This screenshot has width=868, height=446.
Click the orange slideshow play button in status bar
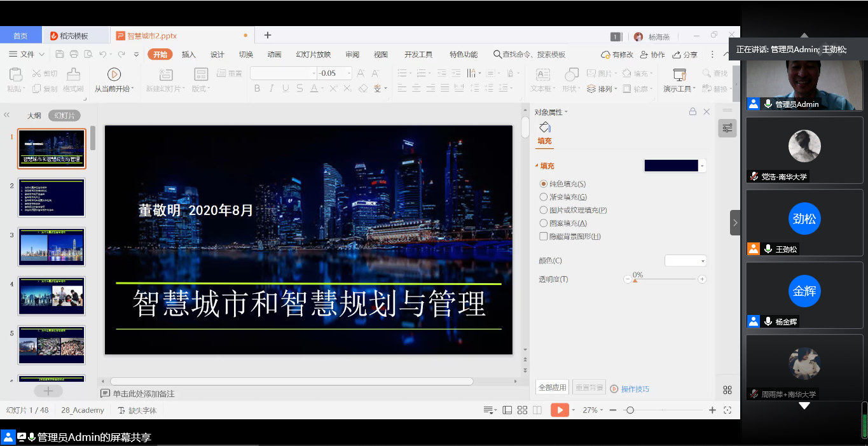[559, 410]
